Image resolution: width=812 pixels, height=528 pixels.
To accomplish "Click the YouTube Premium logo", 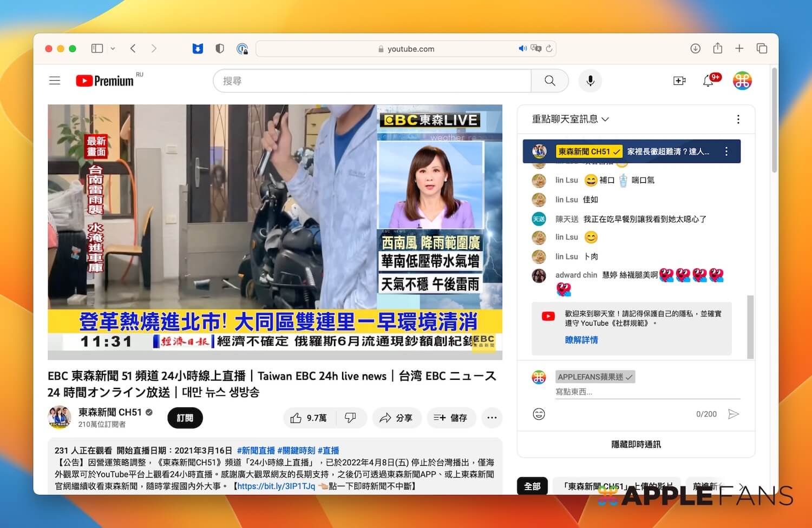I will [104, 81].
